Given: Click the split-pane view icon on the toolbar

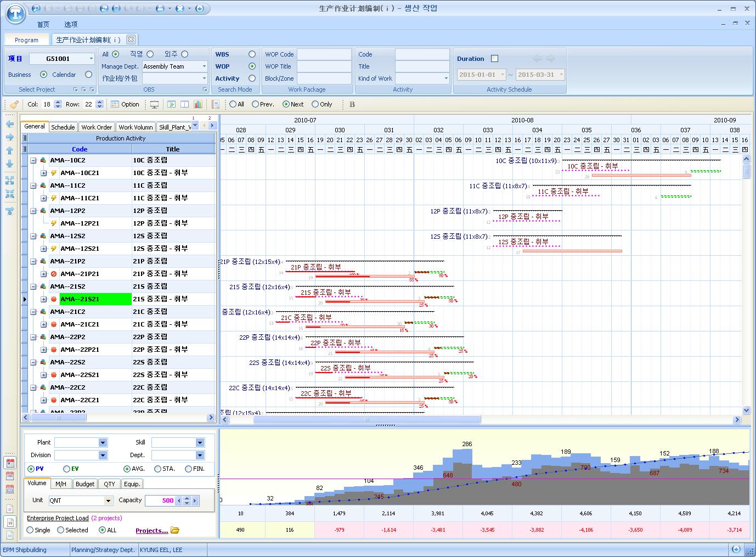Looking at the screenshot, I should [x=185, y=104].
